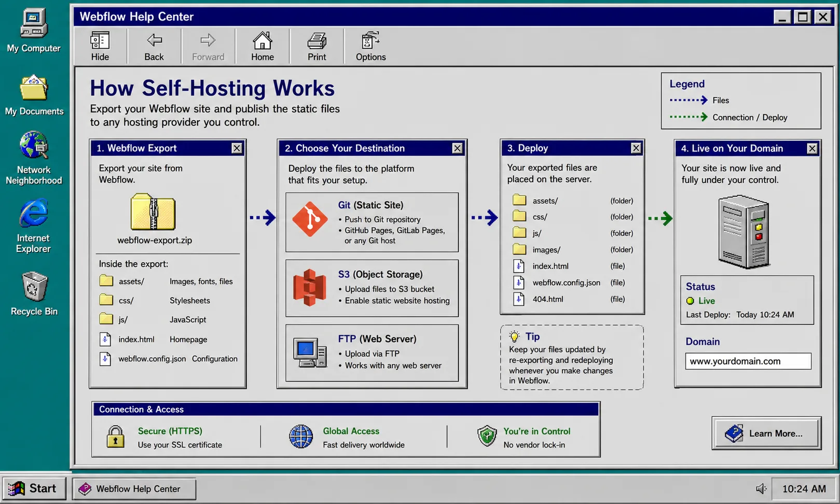
Task: Click the 'Stylesheets' description text
Action: coord(190,300)
